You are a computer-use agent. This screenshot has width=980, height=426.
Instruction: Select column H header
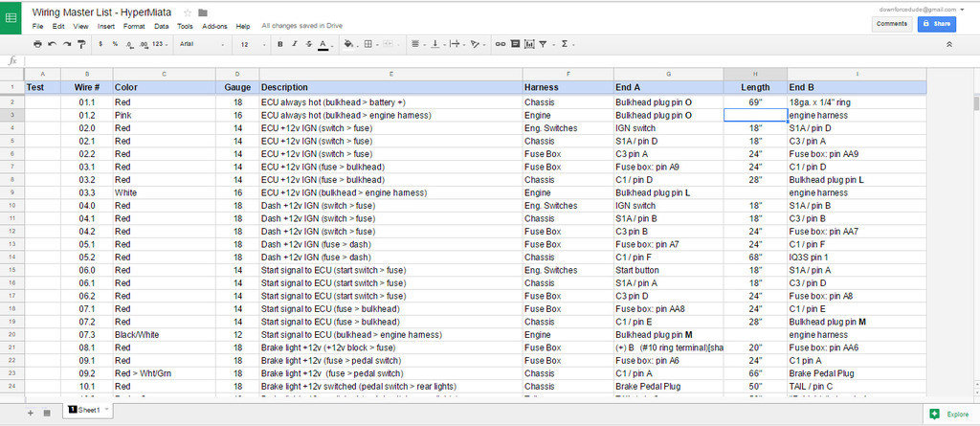[755, 74]
